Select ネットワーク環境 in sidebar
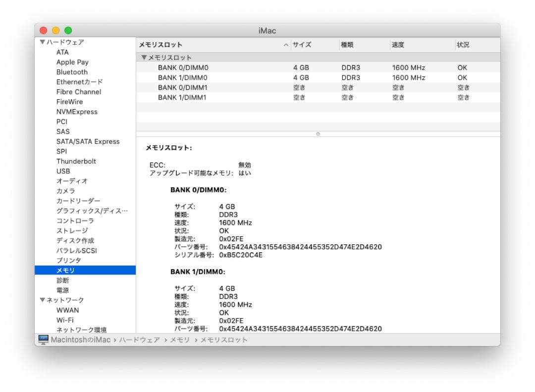This screenshot has height=392, width=535. [x=81, y=330]
